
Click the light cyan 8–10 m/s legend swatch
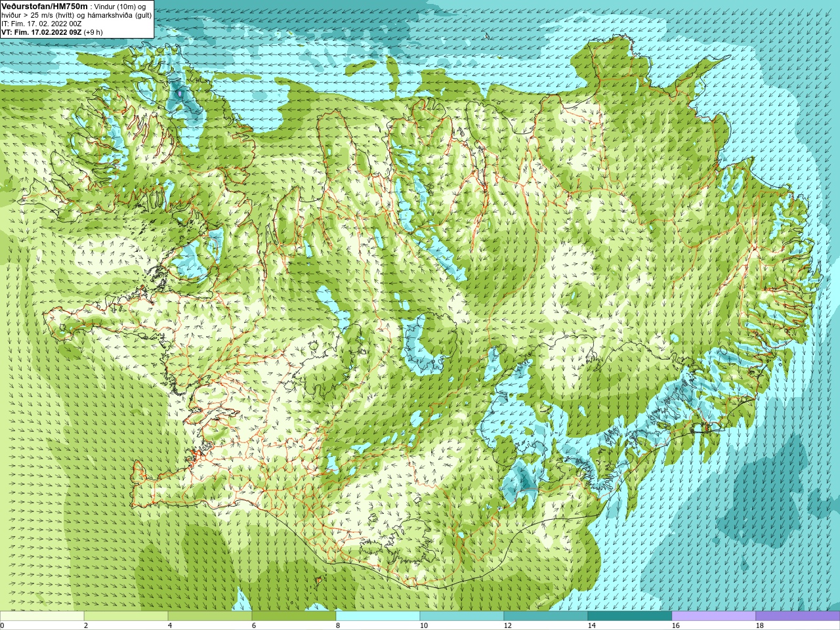click(x=378, y=616)
